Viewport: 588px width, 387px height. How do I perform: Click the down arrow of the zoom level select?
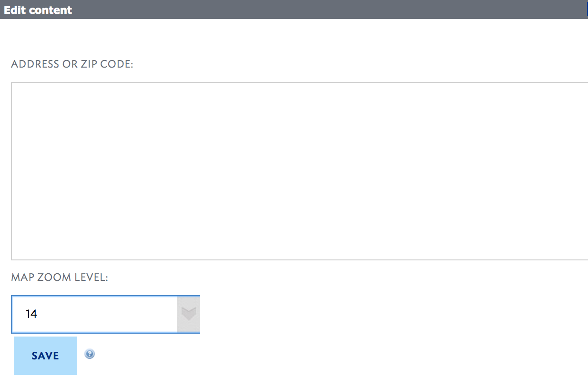pyautogui.click(x=189, y=314)
